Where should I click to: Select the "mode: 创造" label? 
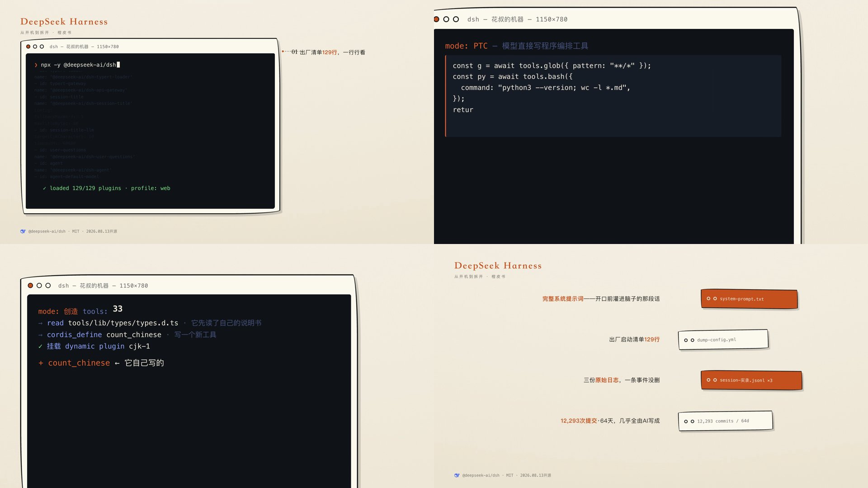[x=58, y=312]
